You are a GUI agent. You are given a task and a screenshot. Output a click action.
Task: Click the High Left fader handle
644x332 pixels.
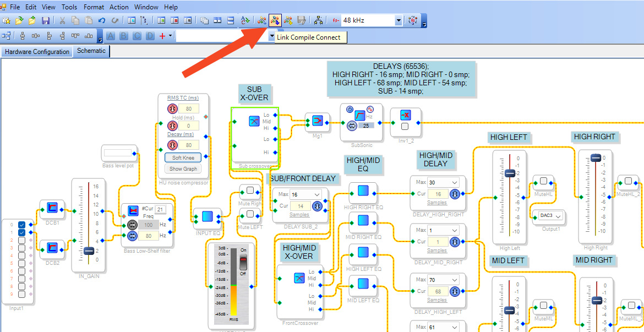click(x=510, y=173)
